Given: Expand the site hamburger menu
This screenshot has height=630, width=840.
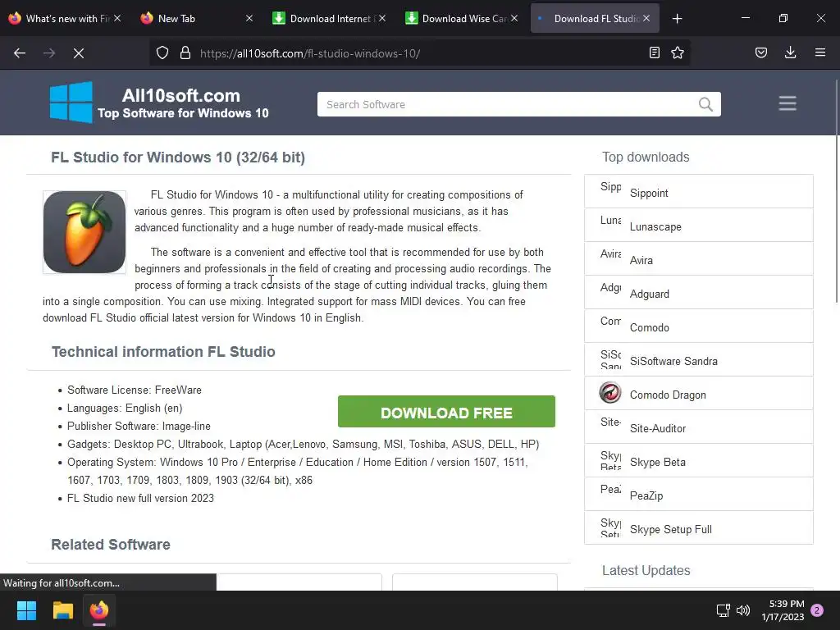Looking at the screenshot, I should (787, 103).
